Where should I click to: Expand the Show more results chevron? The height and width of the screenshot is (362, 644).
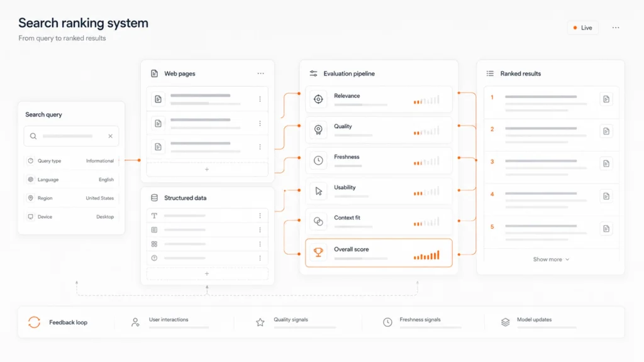(567, 260)
